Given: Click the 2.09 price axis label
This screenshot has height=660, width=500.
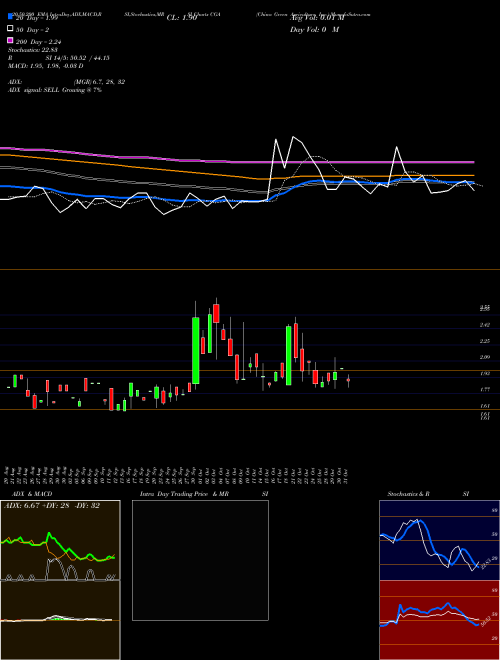Looking at the screenshot, I should 485,357.
